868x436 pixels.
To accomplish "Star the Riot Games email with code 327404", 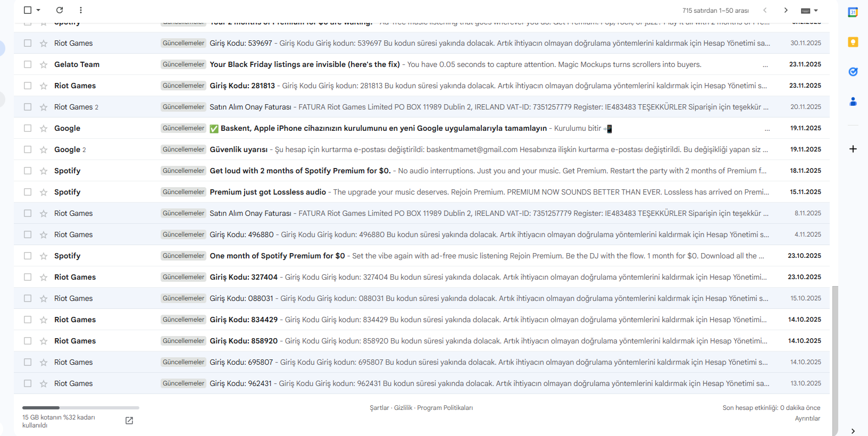I will click(x=44, y=277).
